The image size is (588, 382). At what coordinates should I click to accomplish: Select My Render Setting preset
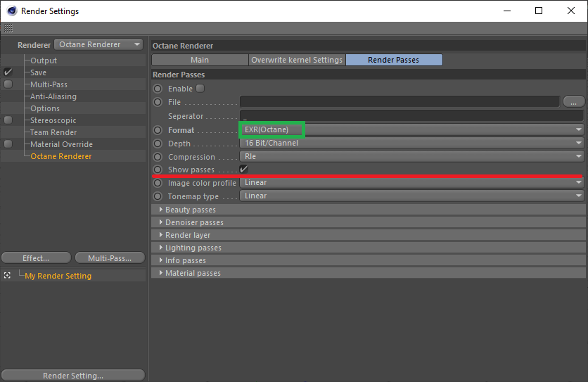(58, 276)
